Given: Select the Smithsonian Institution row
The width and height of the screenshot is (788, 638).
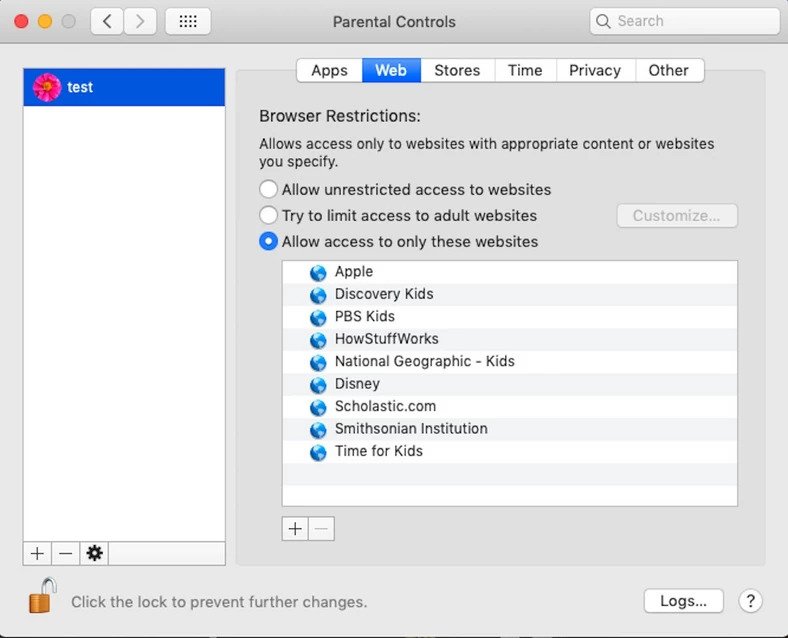Looking at the screenshot, I should click(x=510, y=430).
